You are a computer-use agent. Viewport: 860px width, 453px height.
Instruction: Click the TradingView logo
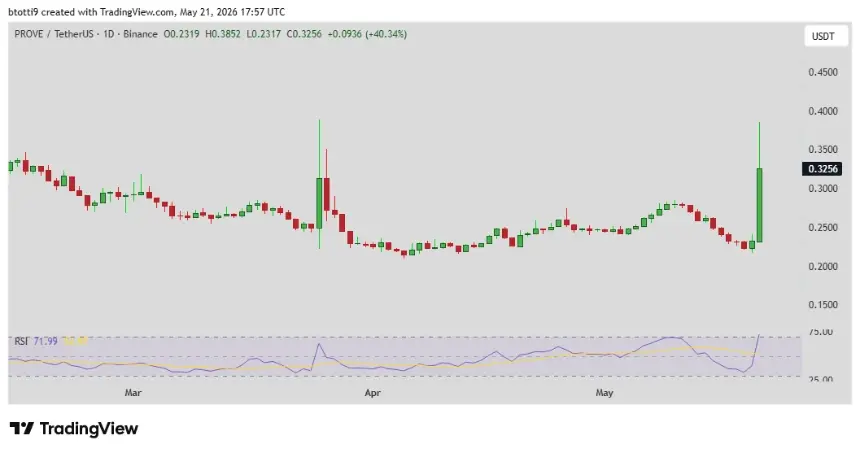(73, 428)
